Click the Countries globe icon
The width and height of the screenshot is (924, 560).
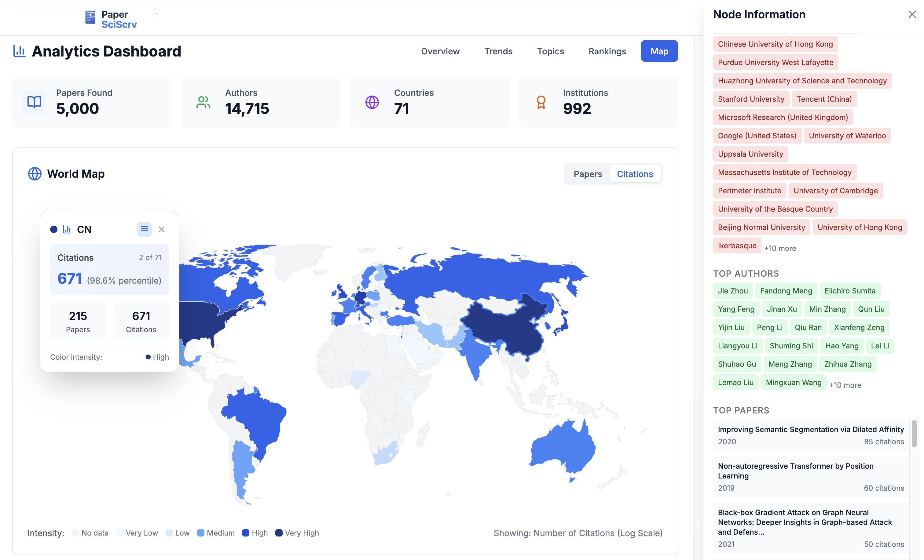pyautogui.click(x=372, y=102)
